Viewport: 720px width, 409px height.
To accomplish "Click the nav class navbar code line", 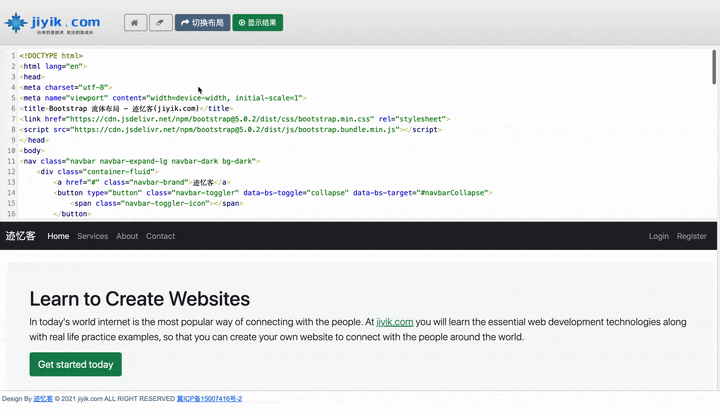I will 140,161.
